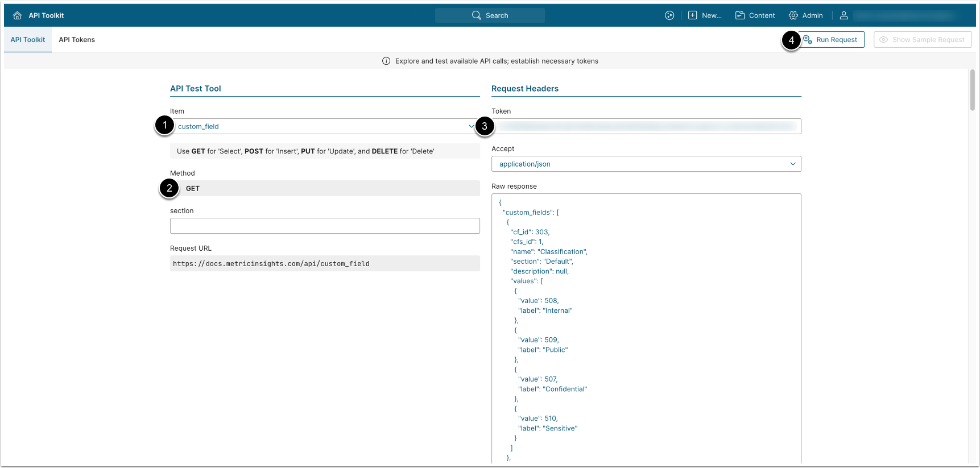
Task: Open the sparkle AI assistant icon
Action: (x=669, y=15)
